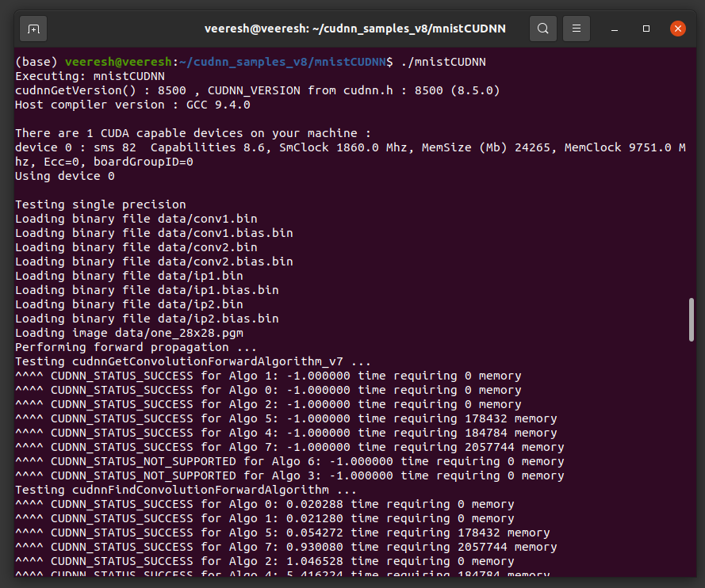This screenshot has height=588, width=705.
Task: Click the NOT_SUPPORTED Algo 6 line
Action: tap(289, 462)
